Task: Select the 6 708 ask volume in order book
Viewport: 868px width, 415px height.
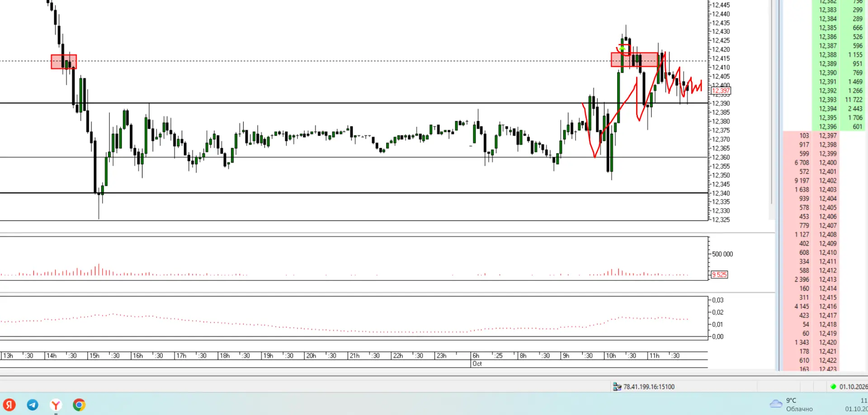Action: (802, 163)
